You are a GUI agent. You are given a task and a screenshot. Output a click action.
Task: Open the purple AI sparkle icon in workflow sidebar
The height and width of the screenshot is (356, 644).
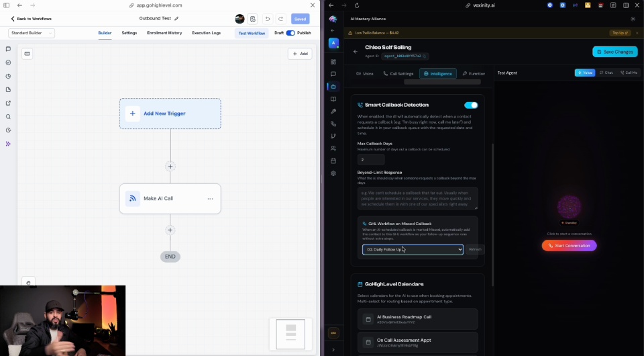8,144
